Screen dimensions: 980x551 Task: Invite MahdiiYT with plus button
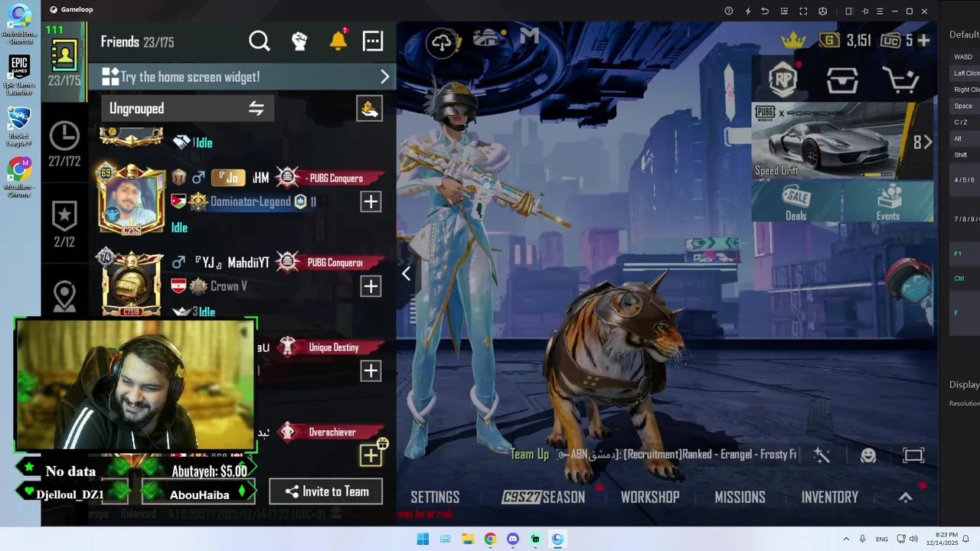tap(371, 285)
